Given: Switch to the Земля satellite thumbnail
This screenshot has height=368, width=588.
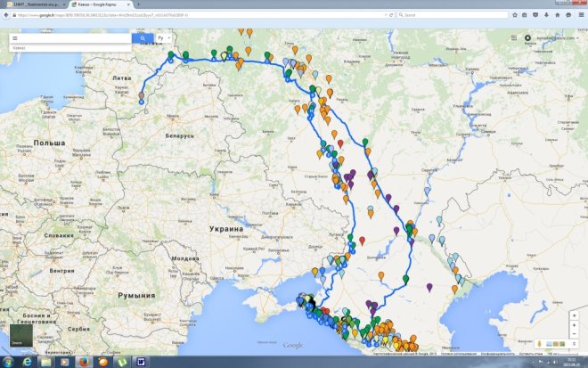Looking at the screenshot, I should 21,335.
